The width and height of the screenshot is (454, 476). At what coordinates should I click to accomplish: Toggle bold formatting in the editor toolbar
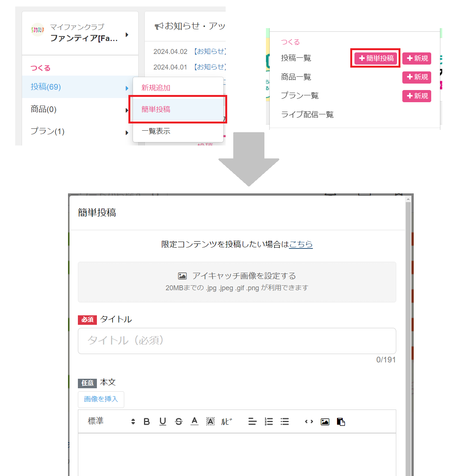147,422
